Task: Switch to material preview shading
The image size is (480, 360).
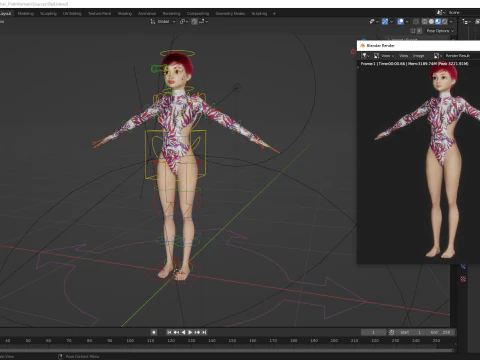Action: tap(438, 21)
